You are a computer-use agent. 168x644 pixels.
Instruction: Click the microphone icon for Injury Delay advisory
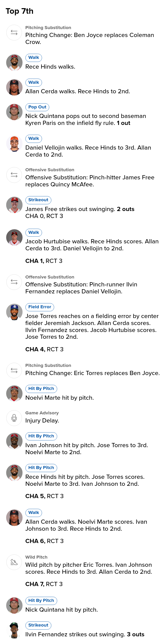[14, 418]
